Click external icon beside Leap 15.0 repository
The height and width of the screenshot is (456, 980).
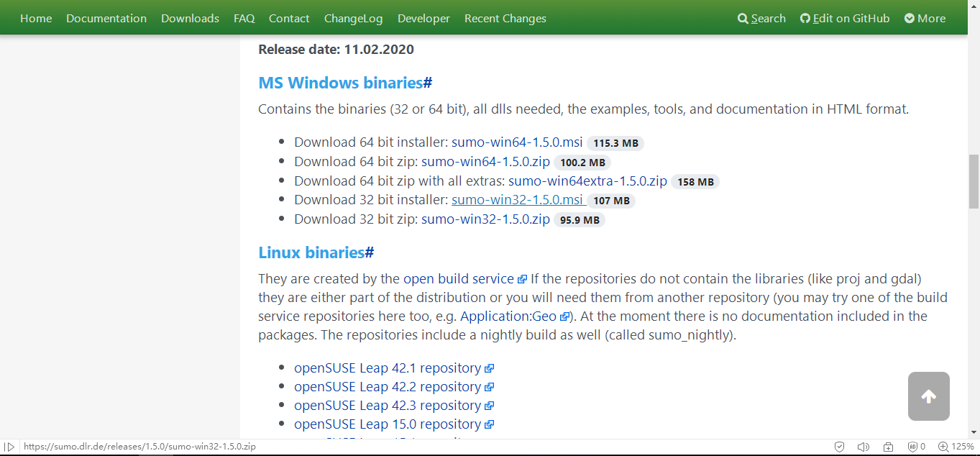(x=489, y=424)
